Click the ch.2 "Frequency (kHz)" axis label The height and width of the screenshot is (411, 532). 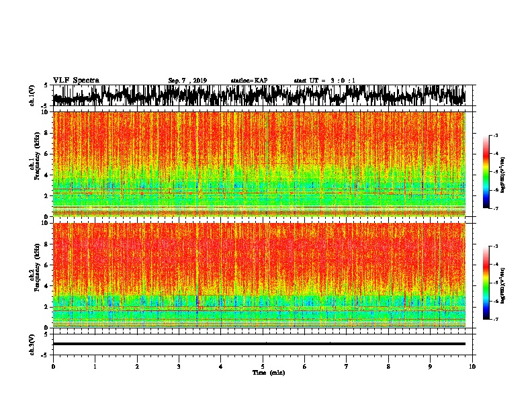coord(37,267)
